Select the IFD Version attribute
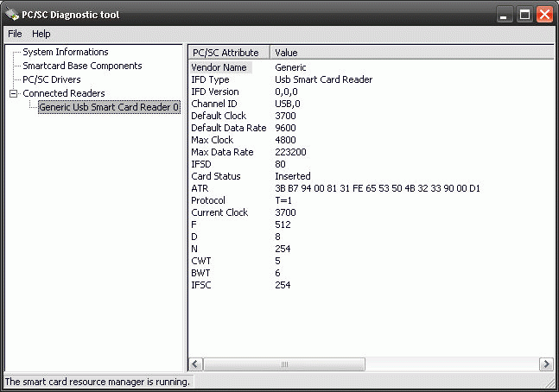The image size is (559, 392). pos(215,92)
